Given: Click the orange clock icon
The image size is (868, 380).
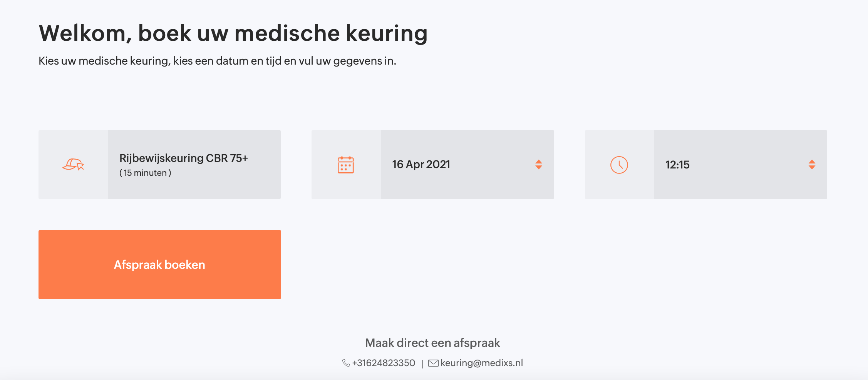Looking at the screenshot, I should (619, 165).
